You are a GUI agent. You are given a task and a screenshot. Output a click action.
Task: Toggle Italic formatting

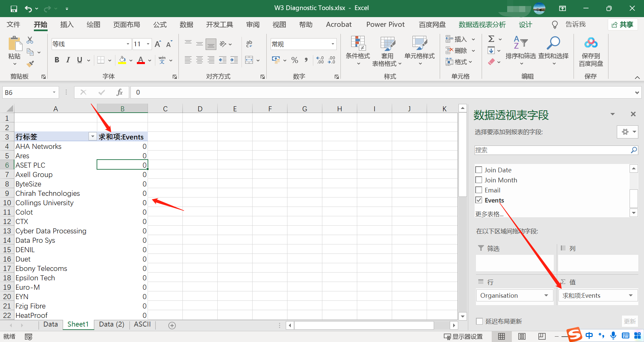pos(68,60)
